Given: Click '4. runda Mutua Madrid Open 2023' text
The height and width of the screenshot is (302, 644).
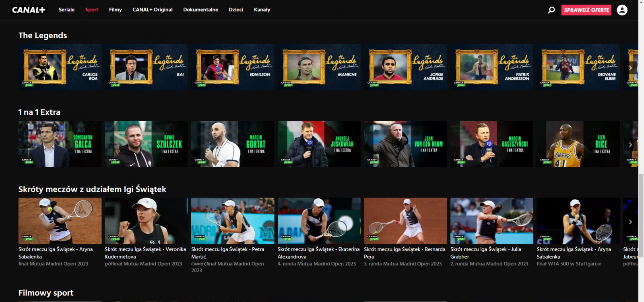Looking at the screenshot, I should (317, 264).
